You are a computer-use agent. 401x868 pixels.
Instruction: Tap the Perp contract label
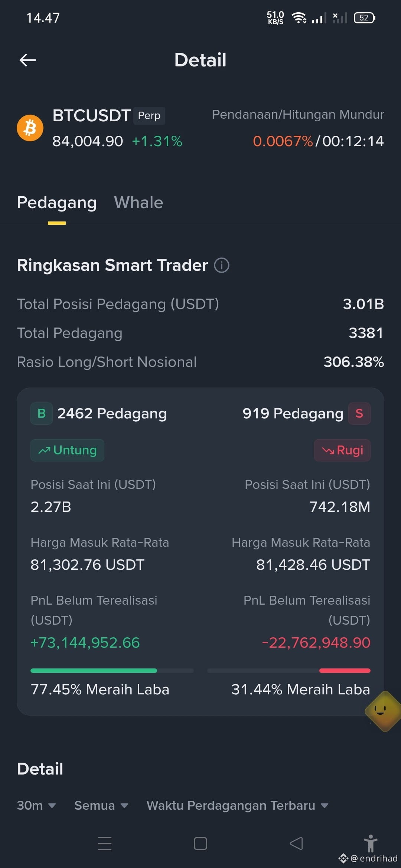pyautogui.click(x=149, y=116)
